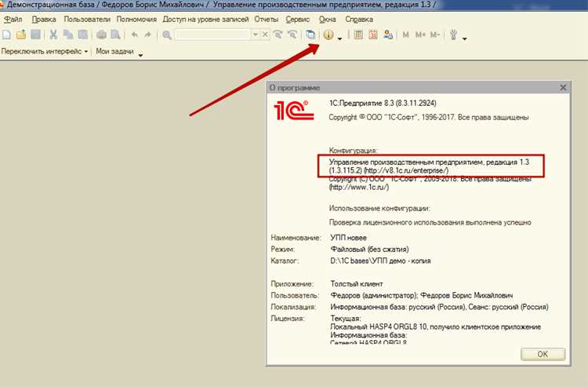Click the window list icon
588x387 pixels.
[310, 35]
